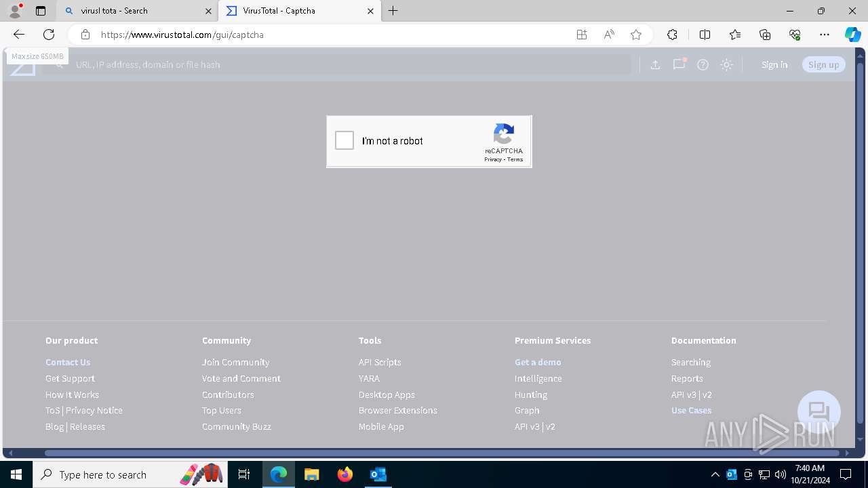Open YARA link
The image size is (868, 488).
[369, 378]
